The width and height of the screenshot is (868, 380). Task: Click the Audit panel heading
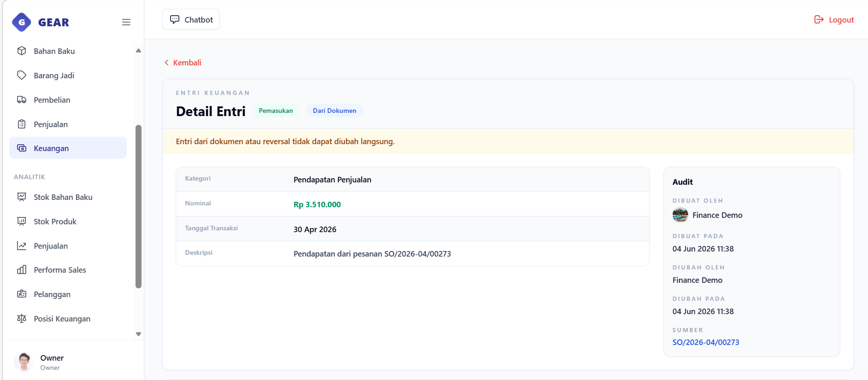pos(683,182)
